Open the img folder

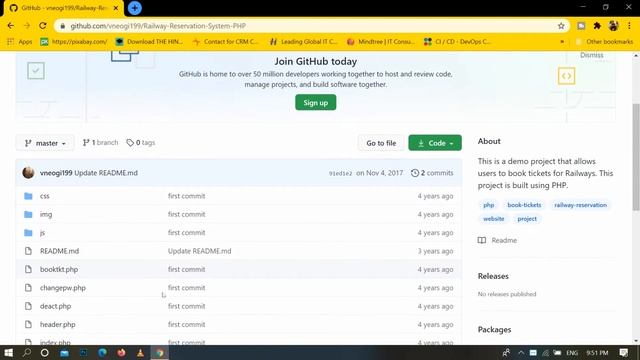[46, 214]
